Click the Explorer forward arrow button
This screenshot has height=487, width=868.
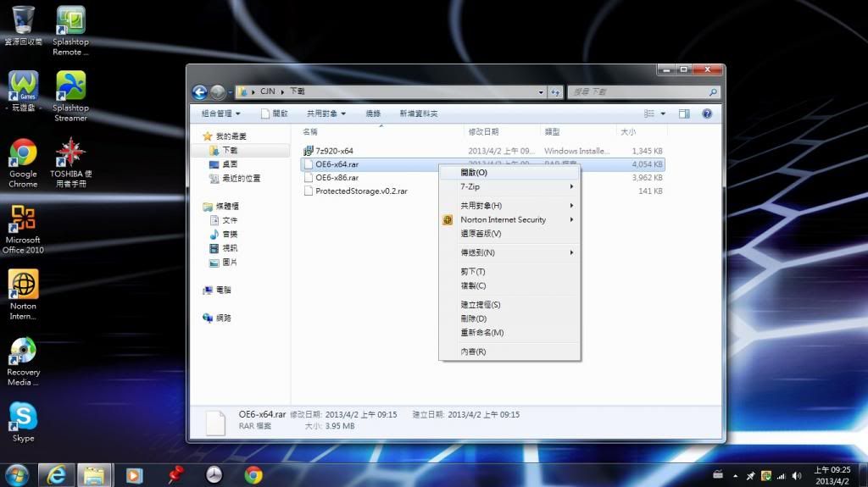coord(218,91)
